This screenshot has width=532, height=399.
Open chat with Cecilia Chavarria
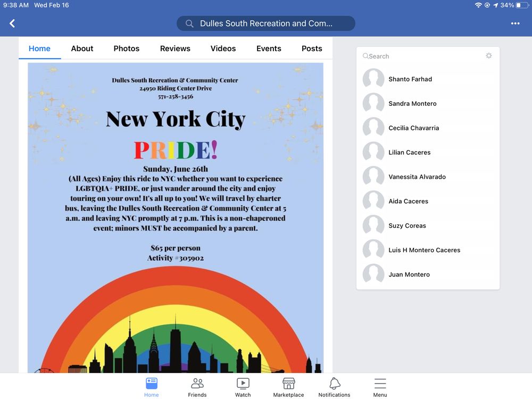coord(428,128)
